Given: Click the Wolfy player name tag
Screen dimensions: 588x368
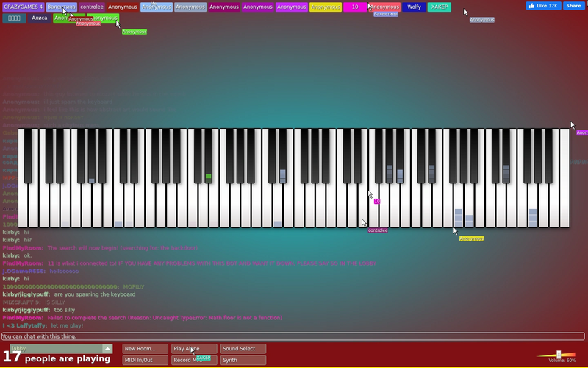Looking at the screenshot, I should click(414, 7).
